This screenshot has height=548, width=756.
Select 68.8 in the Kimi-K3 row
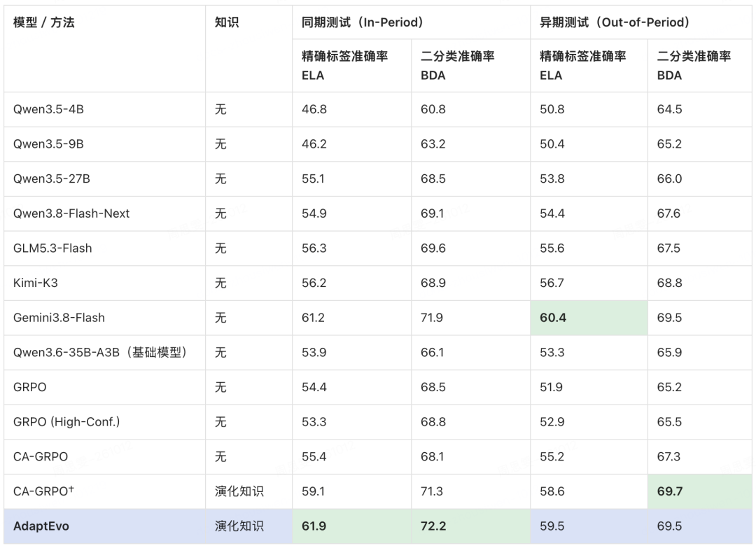(669, 283)
